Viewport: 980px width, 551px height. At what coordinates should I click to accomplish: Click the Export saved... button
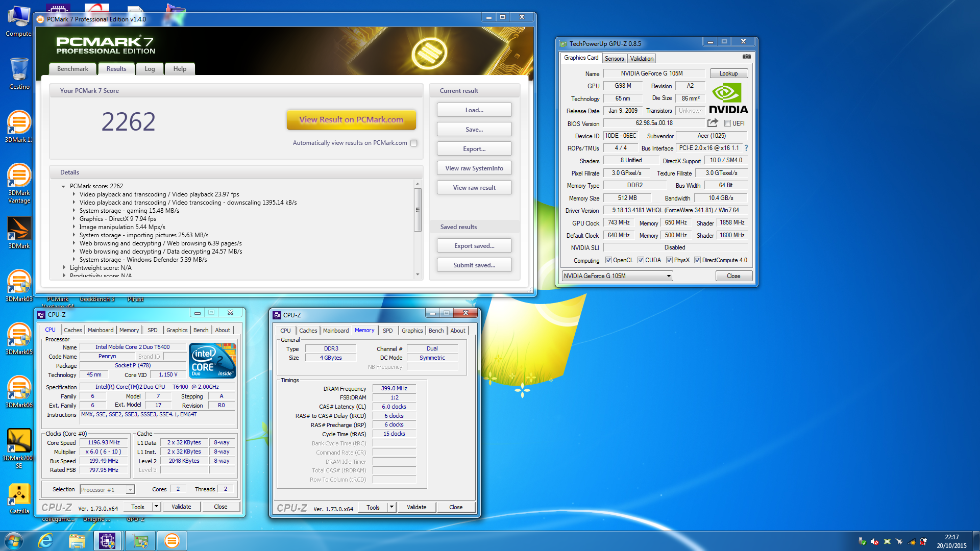point(474,246)
